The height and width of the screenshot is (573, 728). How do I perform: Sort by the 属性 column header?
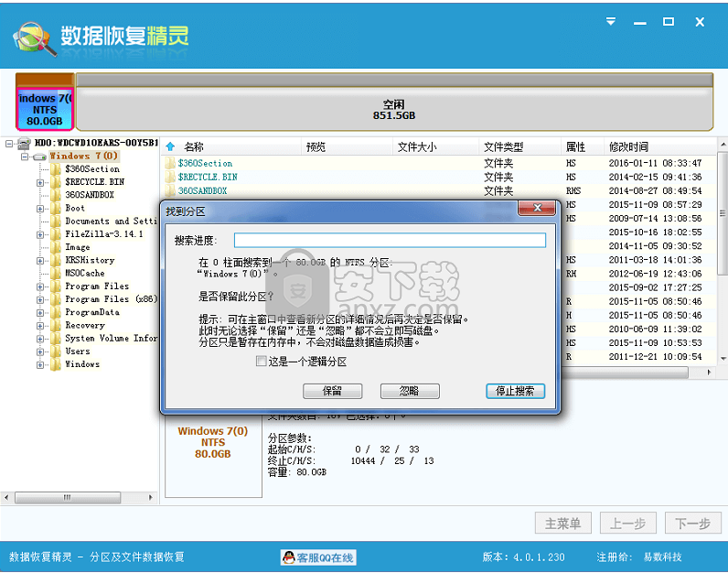[583, 146]
